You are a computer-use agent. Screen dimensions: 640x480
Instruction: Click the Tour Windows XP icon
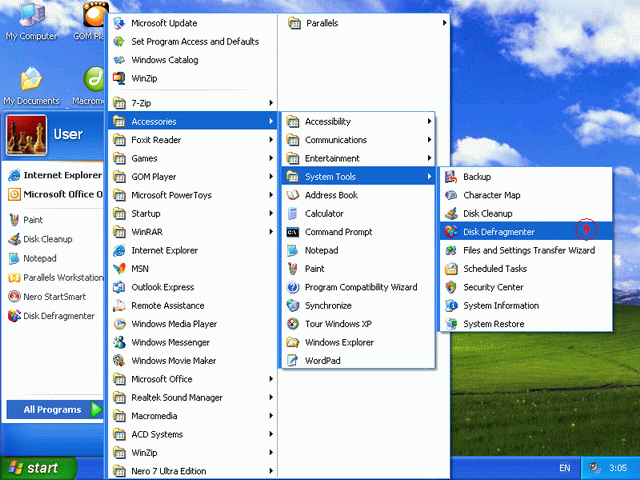(x=292, y=324)
